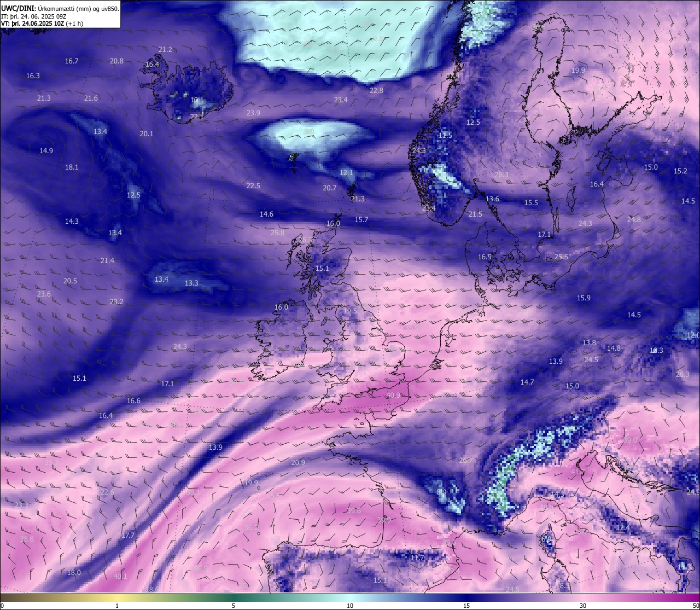Click the 18.0 value at bottom left
This screenshot has width=700, height=610.
(74, 572)
